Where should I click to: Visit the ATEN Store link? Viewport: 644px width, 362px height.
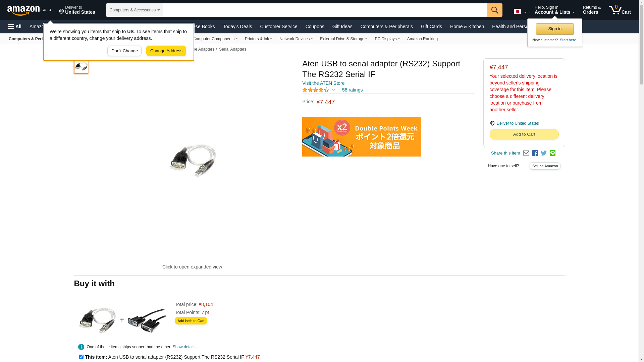pyautogui.click(x=323, y=83)
